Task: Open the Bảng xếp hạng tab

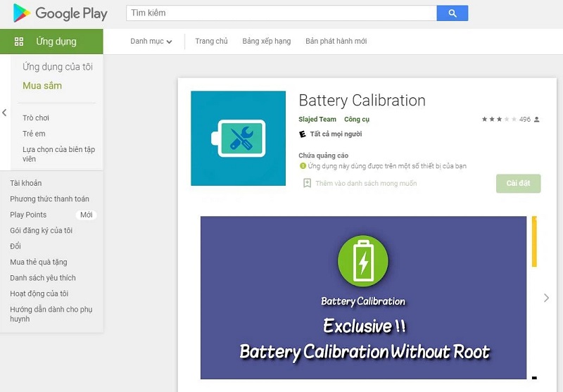Action: (x=267, y=42)
